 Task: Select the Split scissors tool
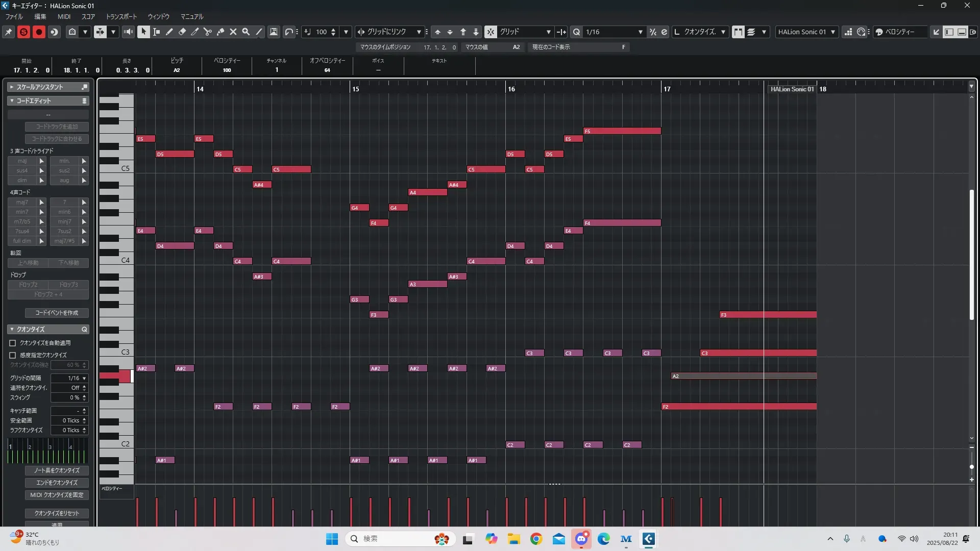(207, 32)
